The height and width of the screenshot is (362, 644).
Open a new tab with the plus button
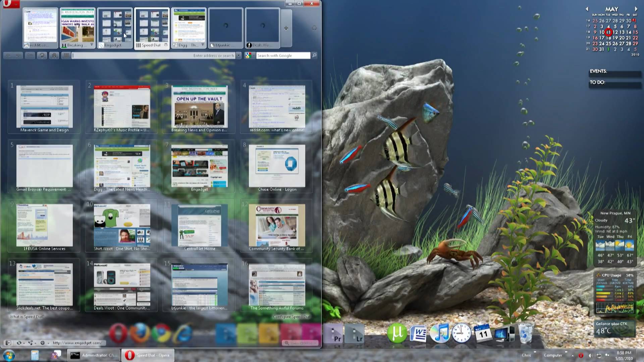click(x=286, y=28)
